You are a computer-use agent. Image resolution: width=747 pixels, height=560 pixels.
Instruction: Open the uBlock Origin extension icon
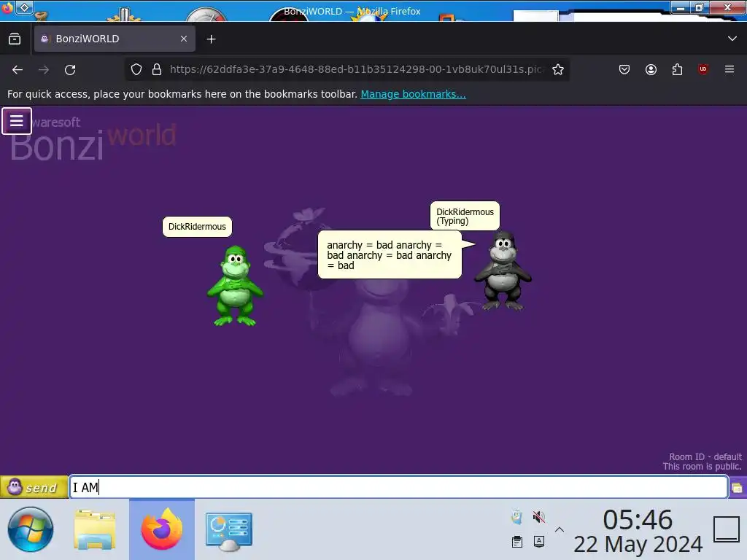point(703,69)
